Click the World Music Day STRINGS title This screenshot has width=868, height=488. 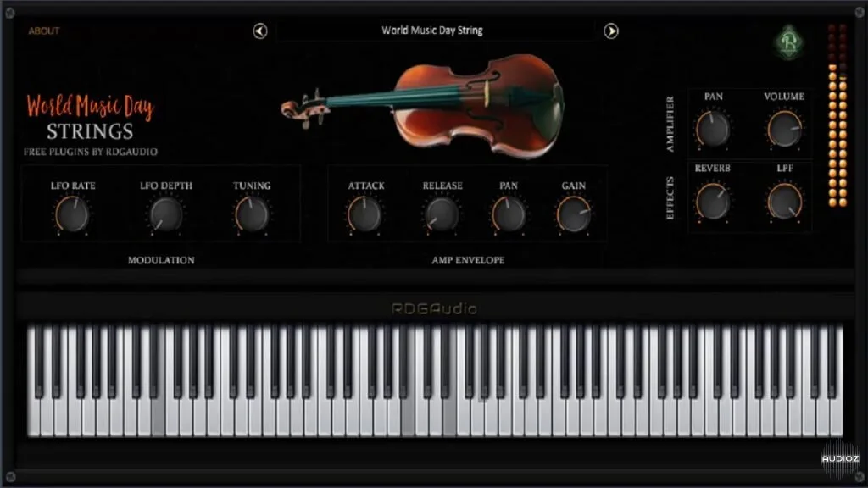[90, 117]
